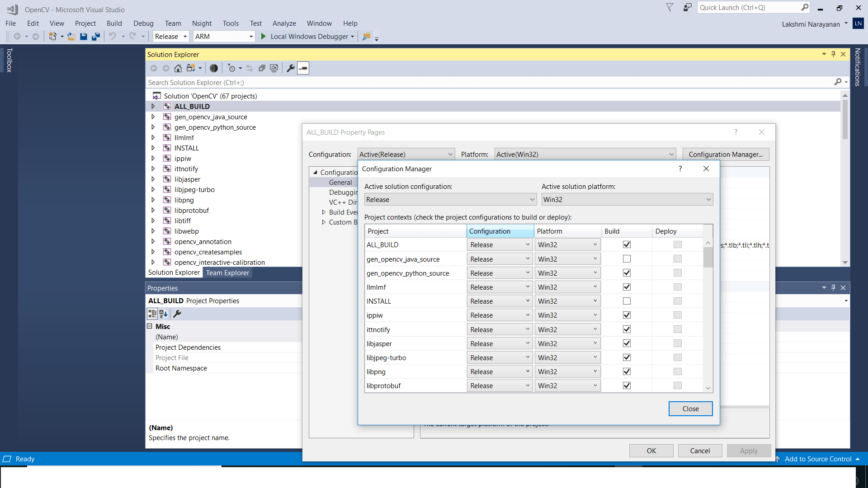Close the Configuration Manager dialog via Close button

690,408
